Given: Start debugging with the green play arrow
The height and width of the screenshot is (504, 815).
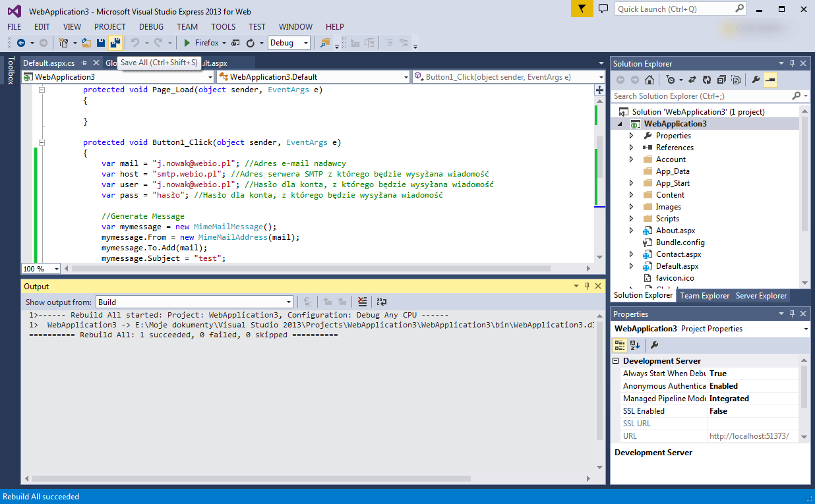Looking at the screenshot, I should click(187, 43).
